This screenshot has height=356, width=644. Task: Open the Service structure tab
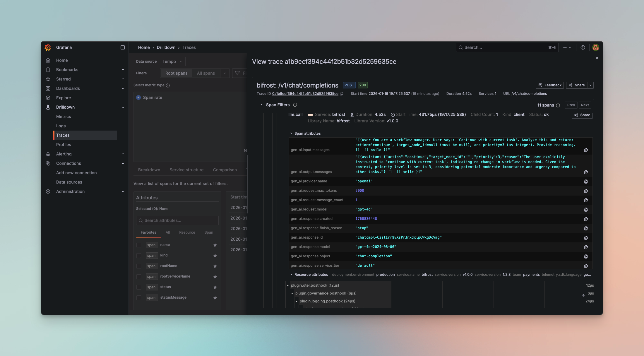click(186, 170)
